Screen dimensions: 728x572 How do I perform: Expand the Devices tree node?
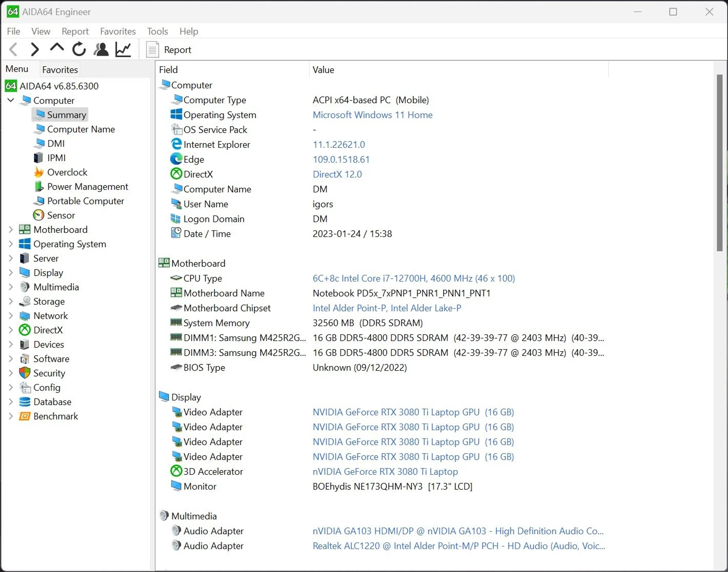pos(11,344)
